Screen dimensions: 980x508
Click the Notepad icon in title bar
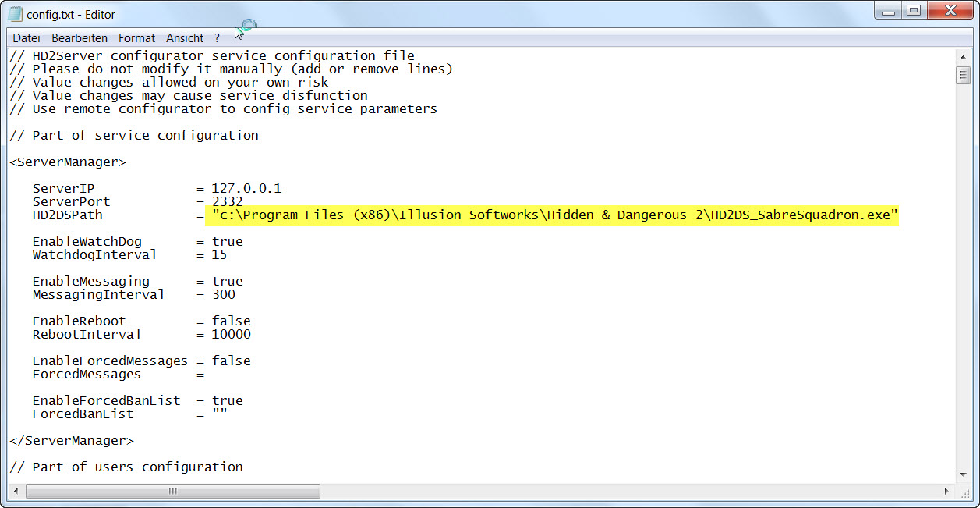pos(15,14)
